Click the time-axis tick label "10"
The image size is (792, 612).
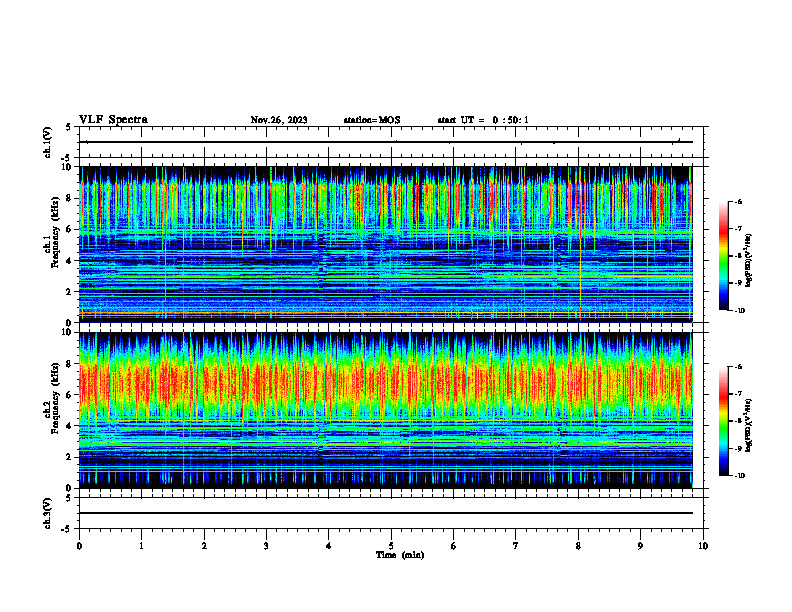(703, 546)
